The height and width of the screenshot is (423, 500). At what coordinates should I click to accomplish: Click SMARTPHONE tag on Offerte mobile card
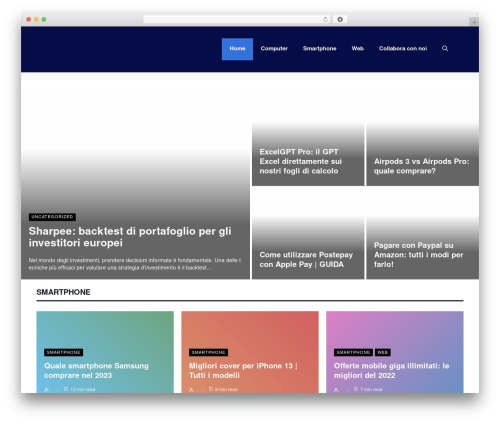(x=353, y=352)
